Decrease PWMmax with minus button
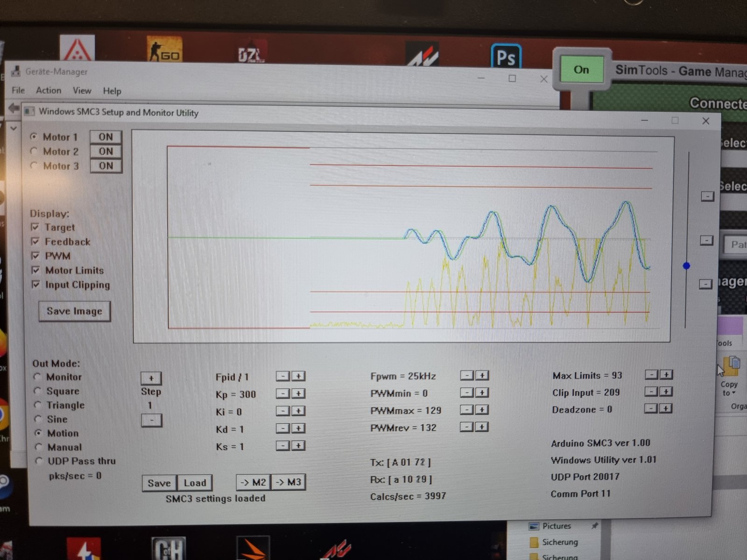Screen dimensions: 747x560 [467, 410]
